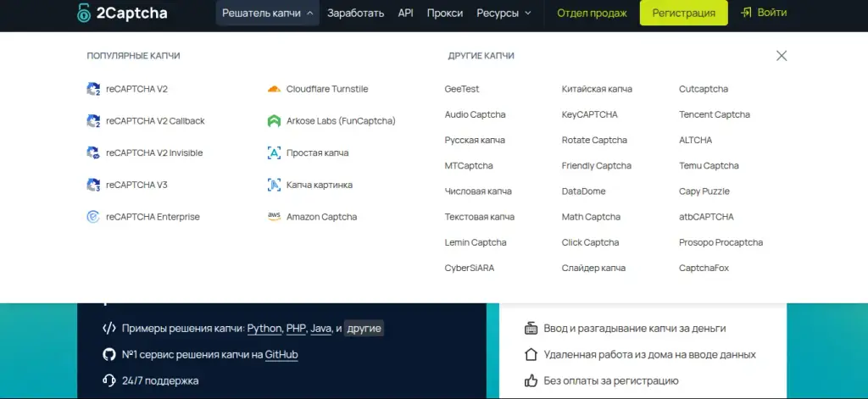Open the Числовая капча link
This screenshot has width=868, height=399.
click(x=478, y=191)
